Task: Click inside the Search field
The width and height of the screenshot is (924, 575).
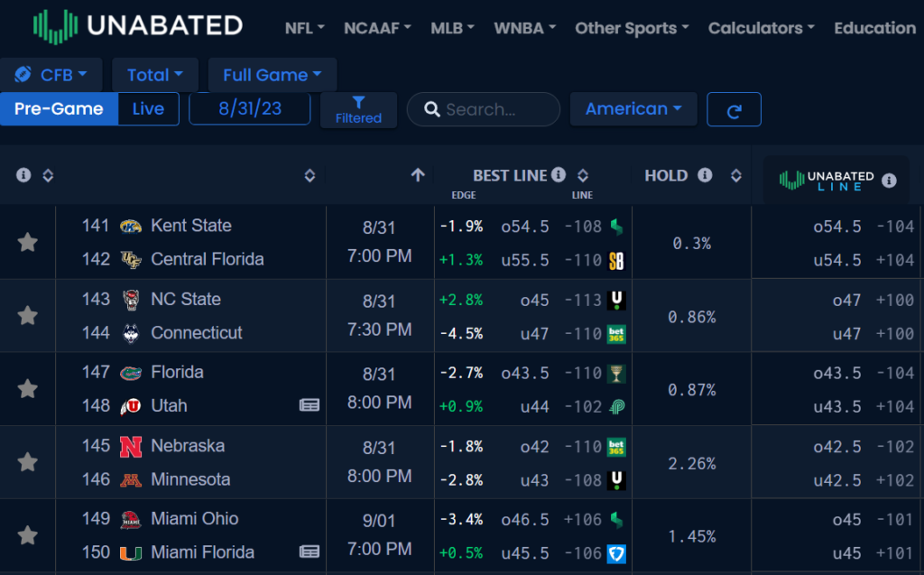Action: (483, 109)
